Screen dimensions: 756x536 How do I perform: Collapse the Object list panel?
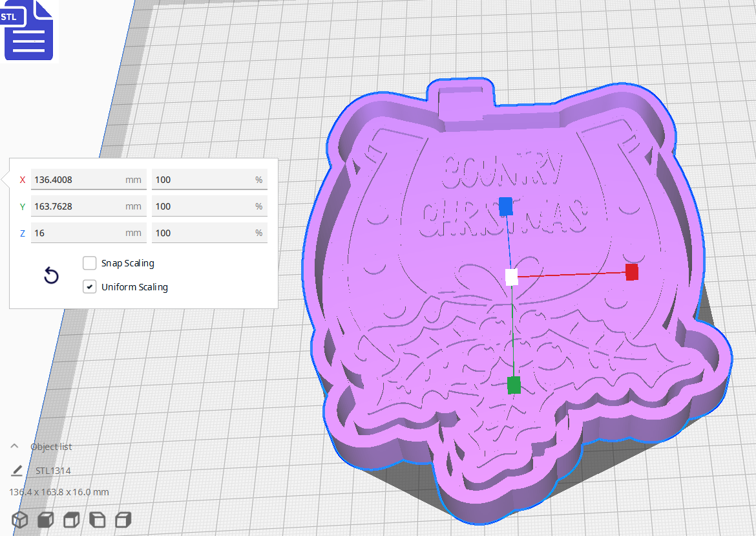(14, 445)
